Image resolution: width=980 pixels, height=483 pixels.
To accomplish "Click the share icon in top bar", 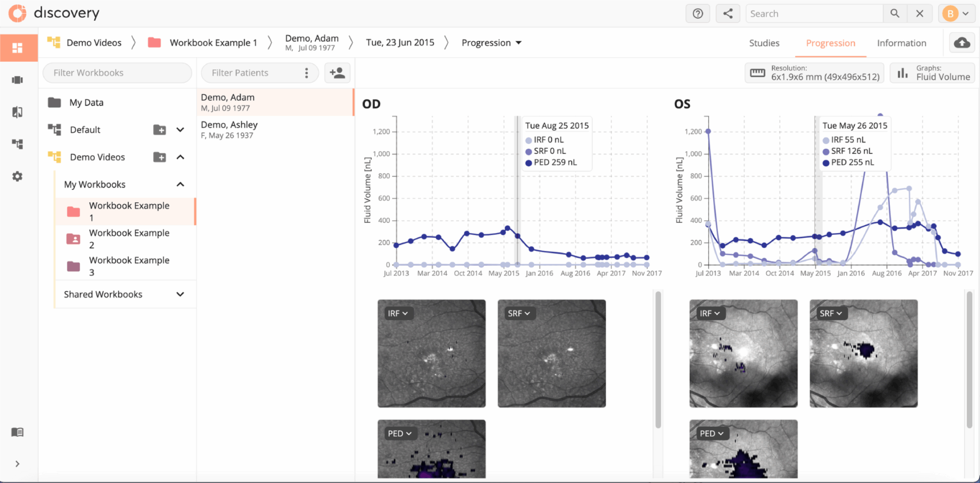I will click(727, 14).
